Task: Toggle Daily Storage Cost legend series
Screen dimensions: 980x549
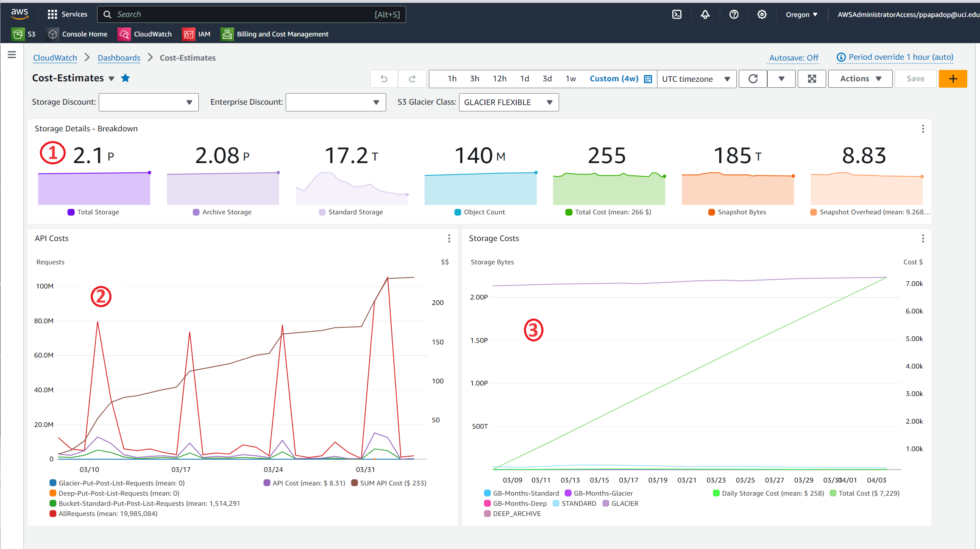Action: 768,493
